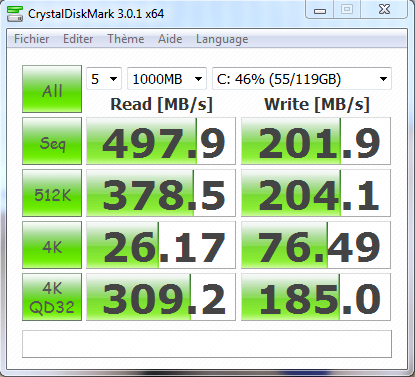Close the CrystalDiskMark window
Viewport: 415px width, 377px height.
pyautogui.click(x=384, y=10)
